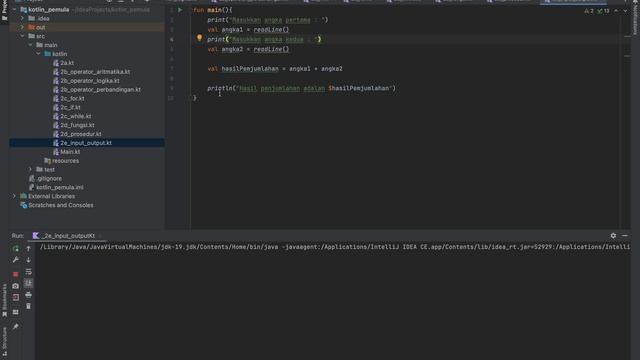Viewport: 640px width, 360px height.
Task: Open 2d_fungsi.kt file
Action: (77, 125)
